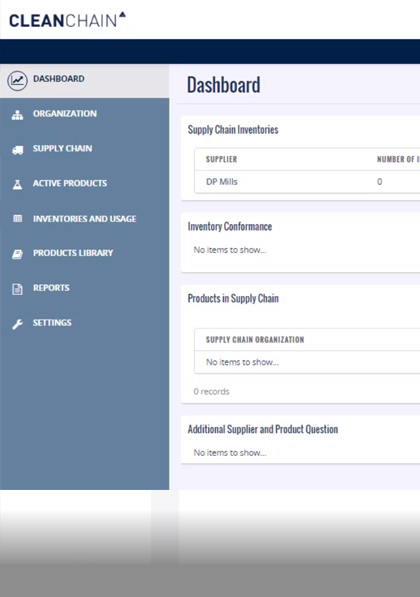Image resolution: width=420 pixels, height=597 pixels.
Task: Click the SUPPLY CHAIN ORGANIZATION column header
Action: (x=255, y=339)
